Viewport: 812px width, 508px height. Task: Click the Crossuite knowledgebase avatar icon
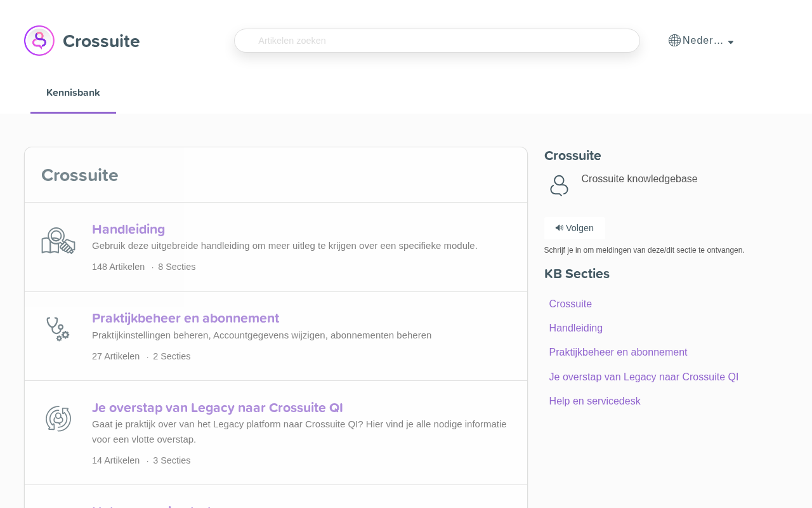coord(559,185)
